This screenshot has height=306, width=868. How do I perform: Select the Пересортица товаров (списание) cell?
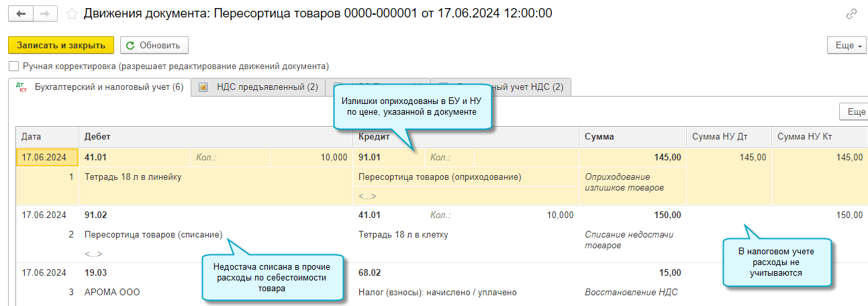154,235
